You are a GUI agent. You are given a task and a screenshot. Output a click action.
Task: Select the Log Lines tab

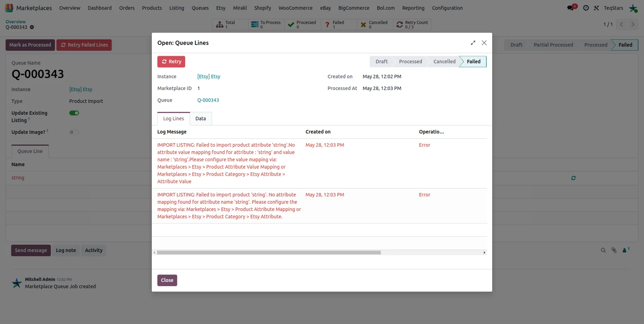(x=173, y=119)
